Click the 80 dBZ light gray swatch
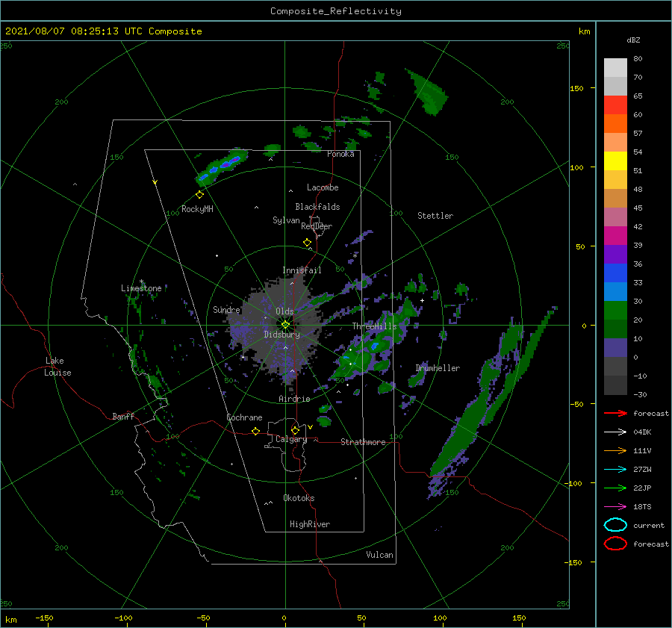Image resolution: width=672 pixels, height=628 pixels. click(615, 67)
